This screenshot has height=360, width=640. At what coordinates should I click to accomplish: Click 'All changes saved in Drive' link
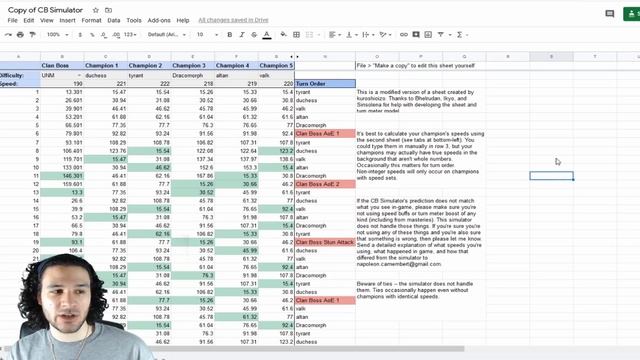233,20
